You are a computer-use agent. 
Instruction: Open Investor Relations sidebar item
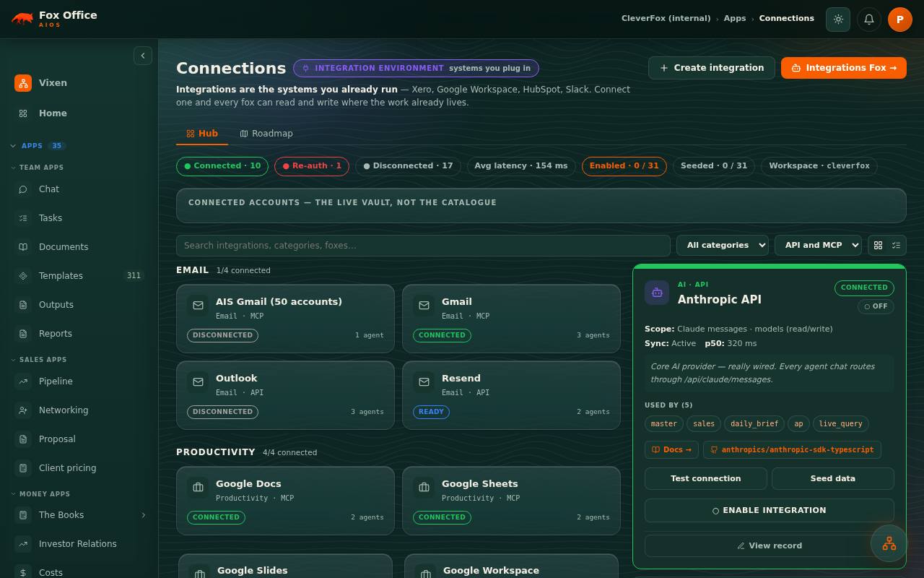pyautogui.click(x=79, y=544)
